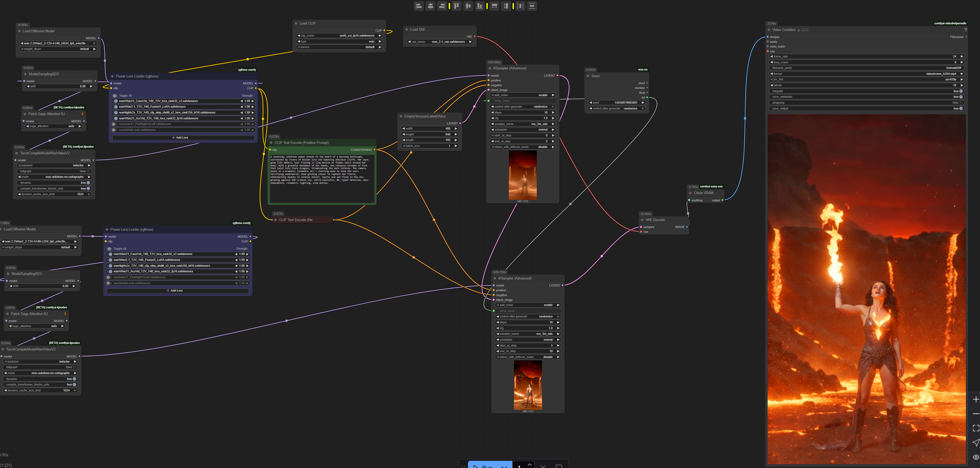This screenshot has width=980, height=468.
Task: Click the Video Combine node title
Action: pyautogui.click(x=783, y=30)
